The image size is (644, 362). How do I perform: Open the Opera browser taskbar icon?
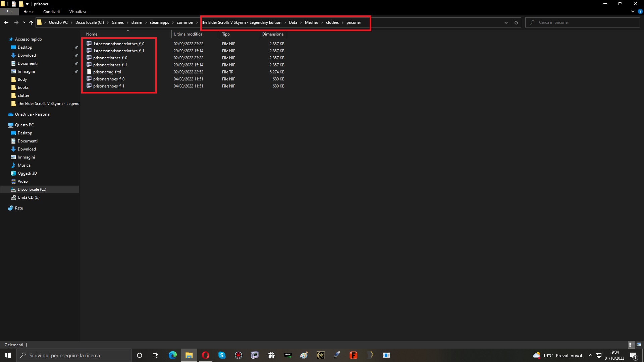click(x=206, y=355)
